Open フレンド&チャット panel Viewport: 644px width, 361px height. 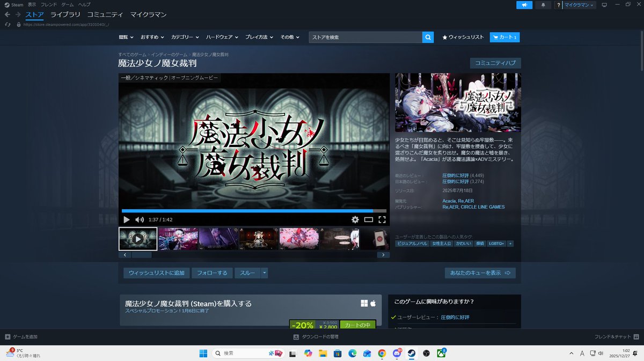click(x=617, y=337)
